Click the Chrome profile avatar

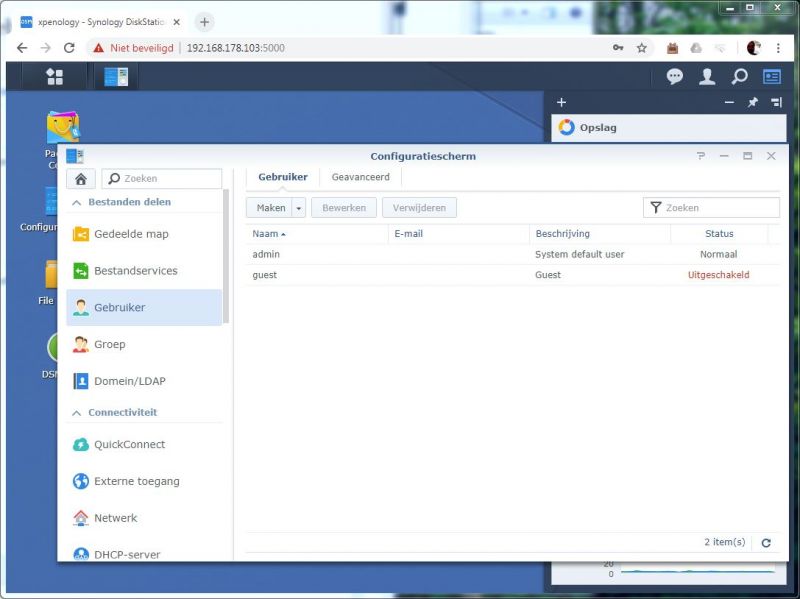coord(753,48)
